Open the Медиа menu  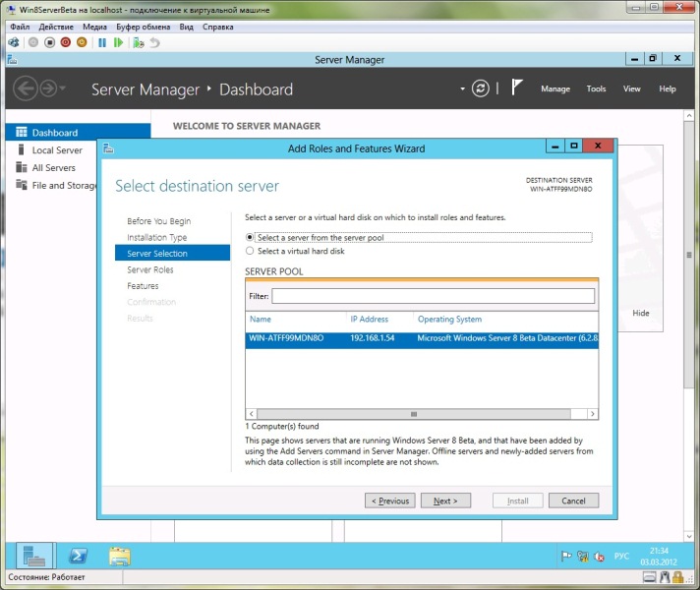95,27
